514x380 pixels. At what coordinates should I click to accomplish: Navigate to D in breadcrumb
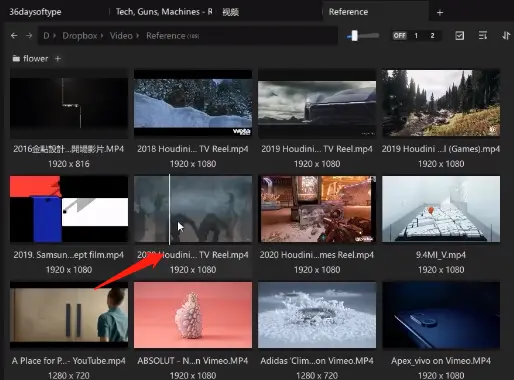[x=46, y=35]
